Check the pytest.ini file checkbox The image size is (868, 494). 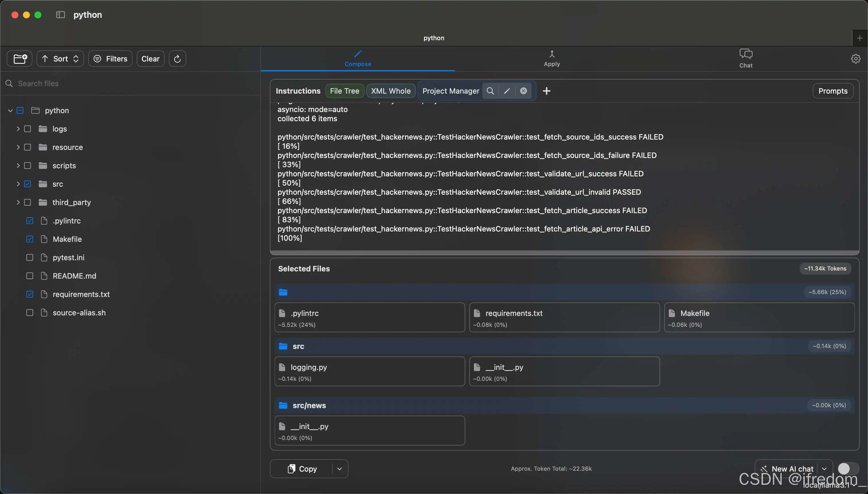pyautogui.click(x=30, y=258)
